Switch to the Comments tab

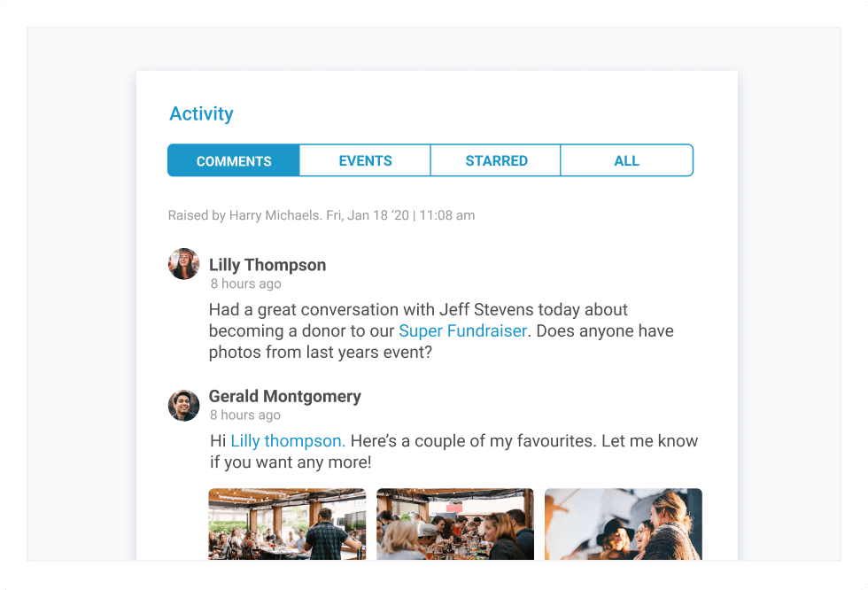pos(234,161)
